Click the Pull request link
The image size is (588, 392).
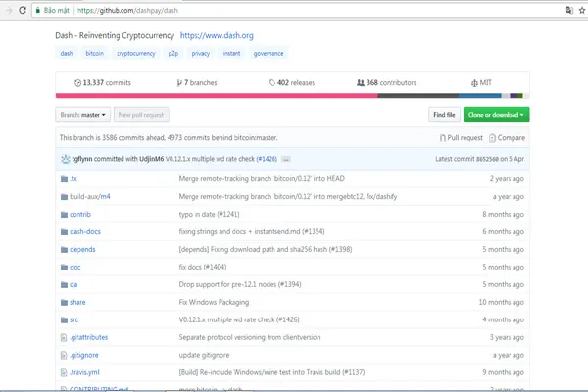click(462, 138)
